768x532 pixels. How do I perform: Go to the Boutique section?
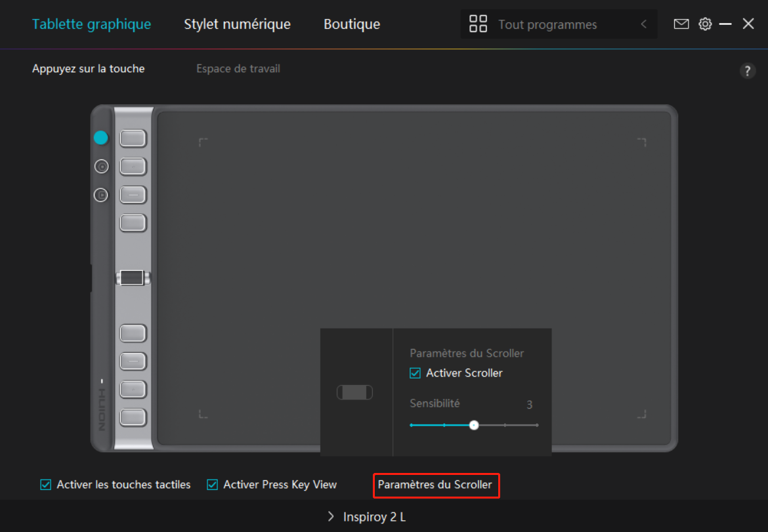click(x=351, y=24)
